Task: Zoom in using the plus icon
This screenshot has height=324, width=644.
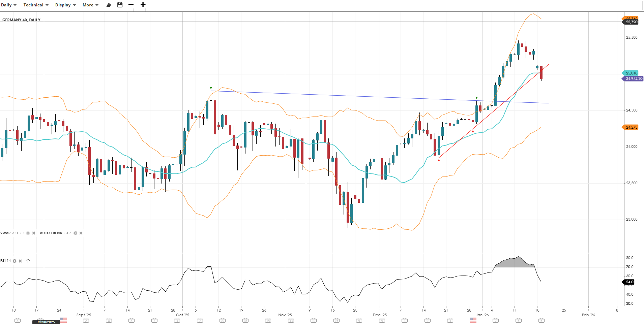Action: coord(143,5)
